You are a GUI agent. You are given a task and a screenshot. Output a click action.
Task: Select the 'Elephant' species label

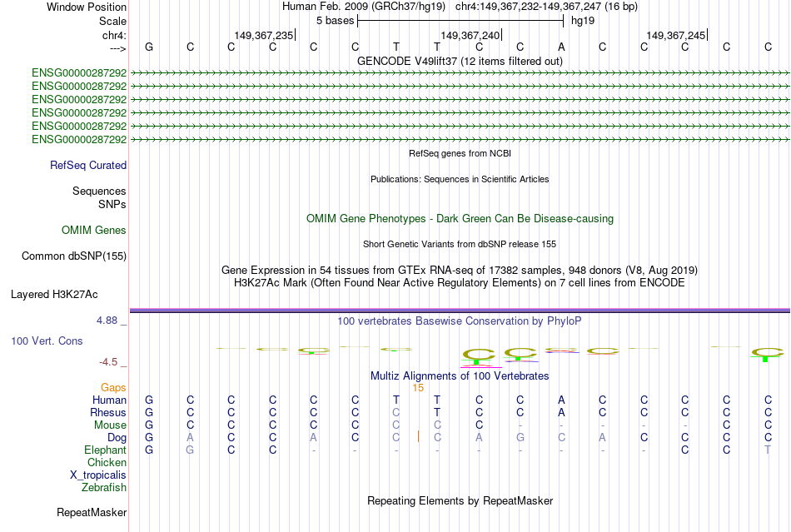(105, 450)
